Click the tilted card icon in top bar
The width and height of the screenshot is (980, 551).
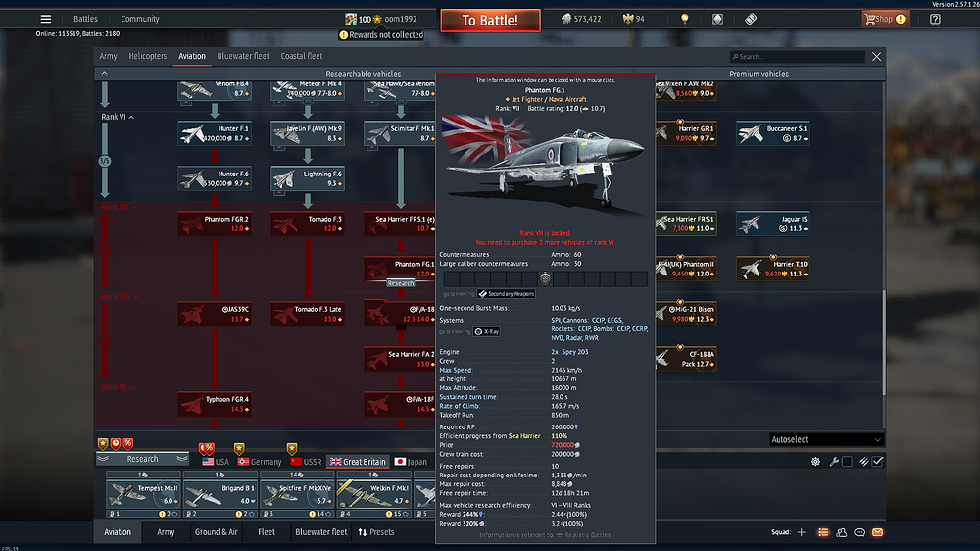point(751,19)
